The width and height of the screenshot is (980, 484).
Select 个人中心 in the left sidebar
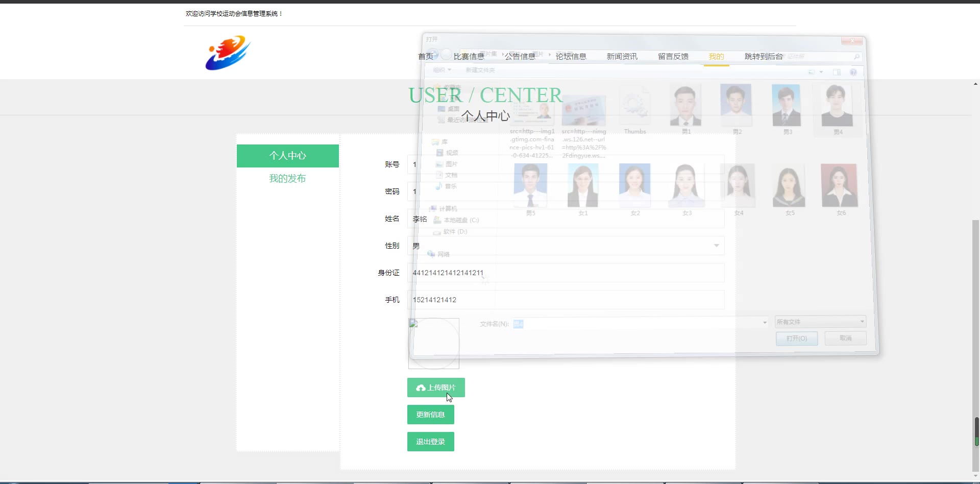tap(288, 156)
